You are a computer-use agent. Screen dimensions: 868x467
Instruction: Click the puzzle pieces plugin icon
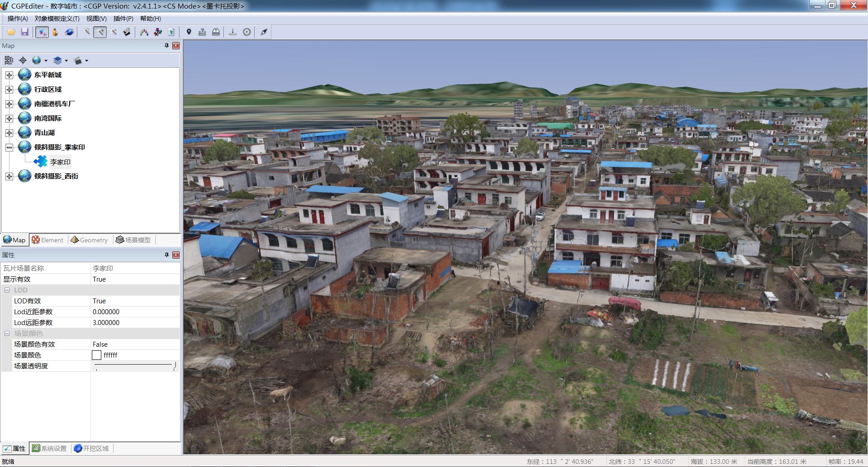tap(157, 32)
